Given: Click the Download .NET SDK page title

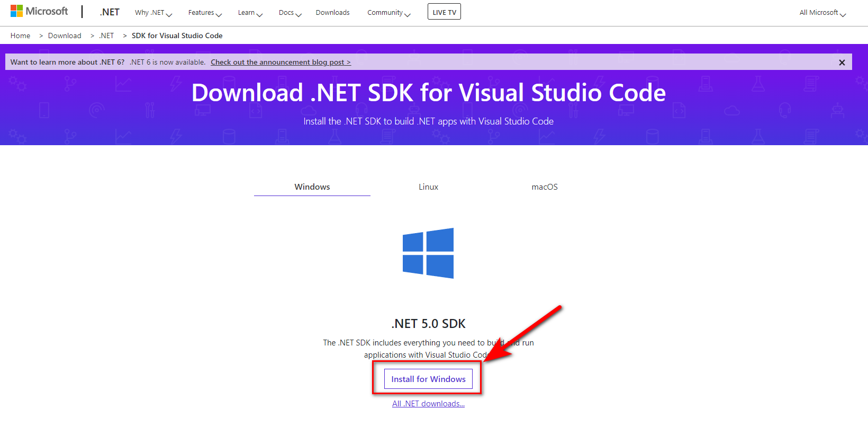Looking at the screenshot, I should (428, 93).
